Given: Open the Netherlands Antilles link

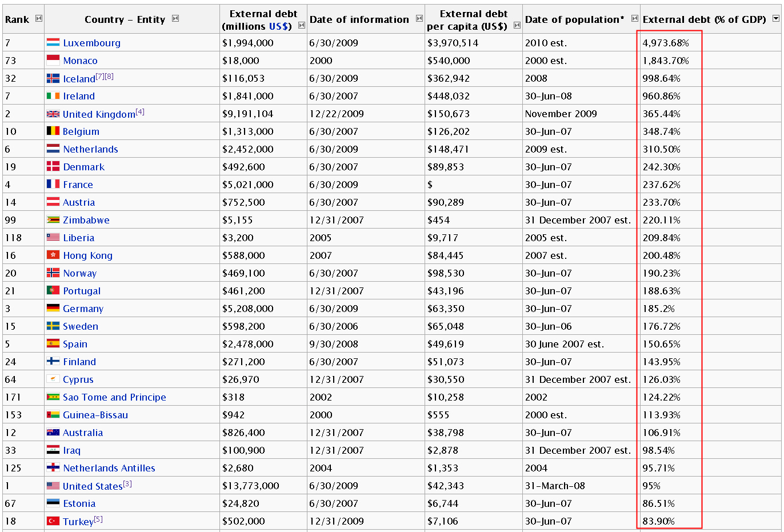Looking at the screenshot, I should (109, 468).
